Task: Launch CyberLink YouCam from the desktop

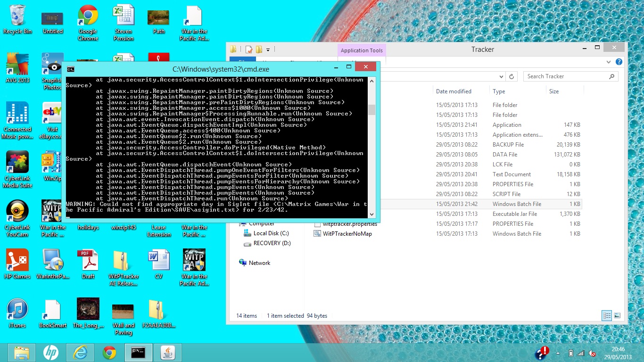Action: (x=17, y=219)
